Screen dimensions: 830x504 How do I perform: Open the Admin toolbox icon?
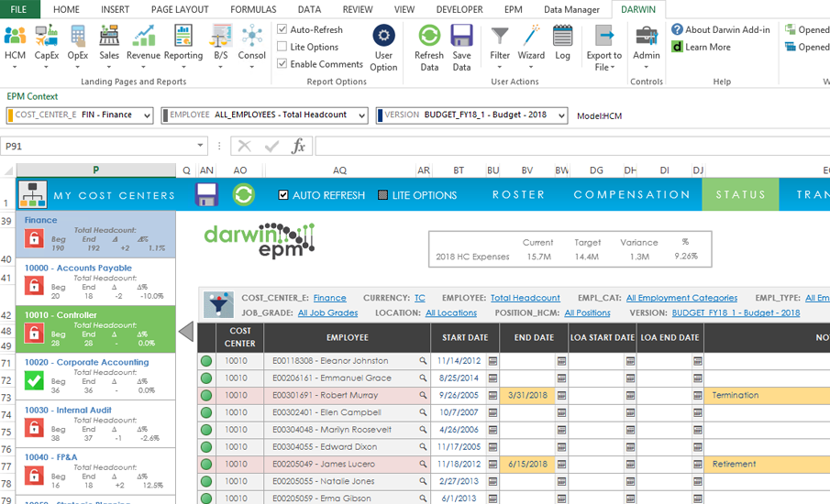(647, 36)
